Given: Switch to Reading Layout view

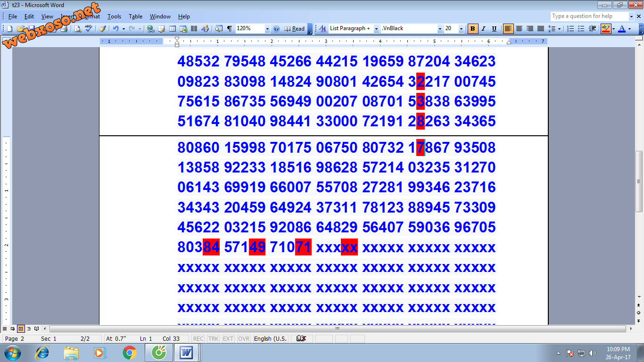Looking at the screenshot, I should coord(36,329).
